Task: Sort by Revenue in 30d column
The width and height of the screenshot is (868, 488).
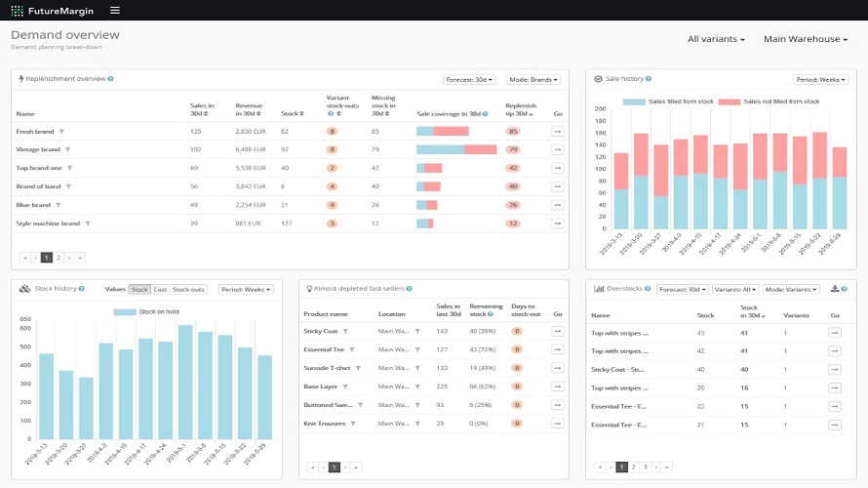Action: point(249,109)
